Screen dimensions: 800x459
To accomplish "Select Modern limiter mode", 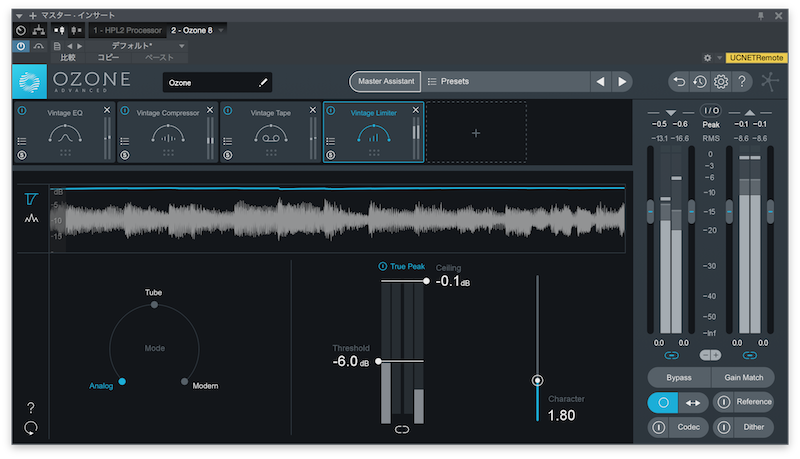I will coord(184,381).
